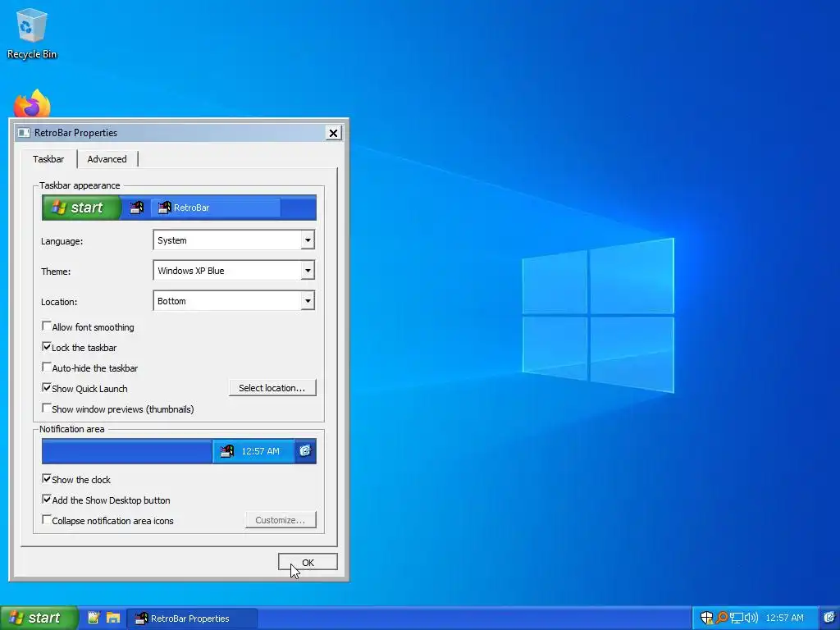Open the network tray icon

[x=737, y=618]
